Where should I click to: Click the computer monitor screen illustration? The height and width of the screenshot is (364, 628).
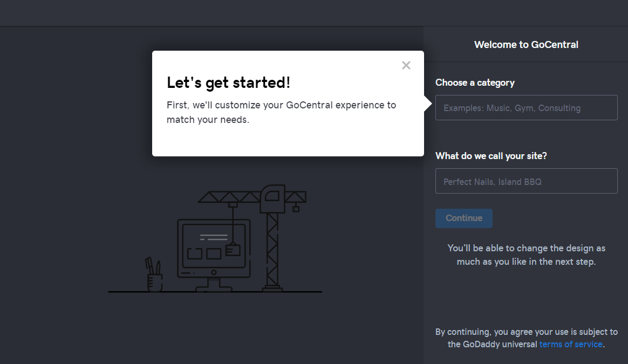pos(214,246)
